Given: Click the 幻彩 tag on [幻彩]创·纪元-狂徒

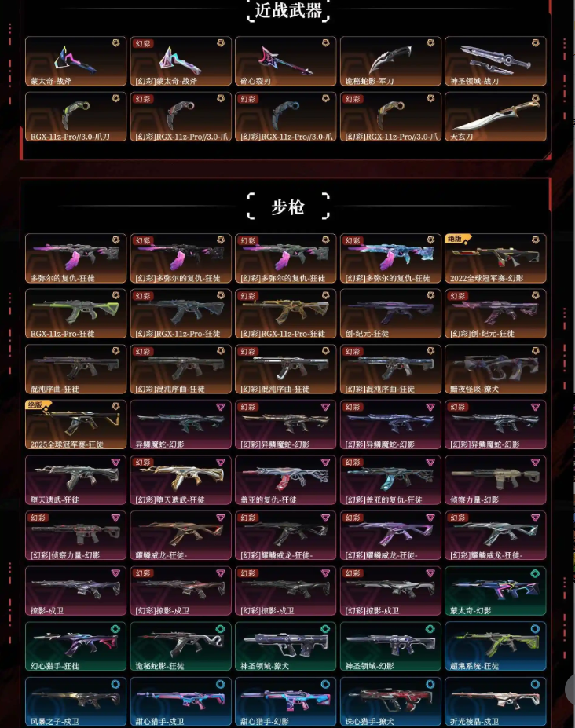Looking at the screenshot, I should click(458, 296).
